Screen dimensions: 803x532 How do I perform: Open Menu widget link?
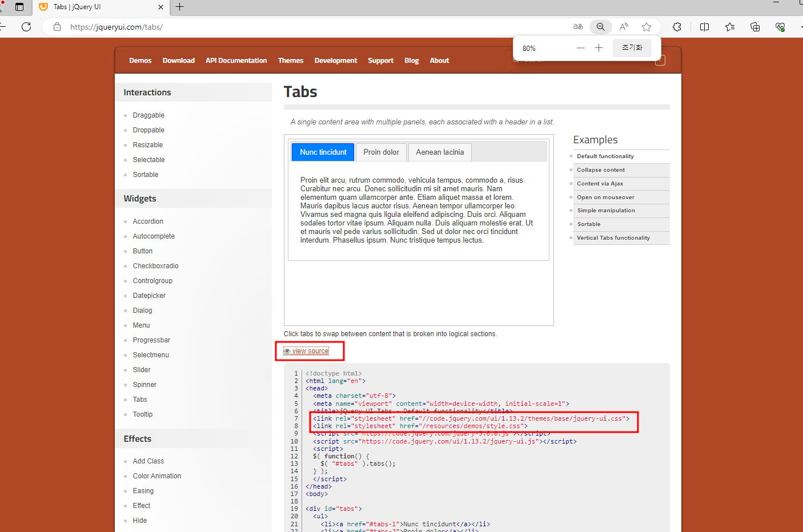click(141, 325)
